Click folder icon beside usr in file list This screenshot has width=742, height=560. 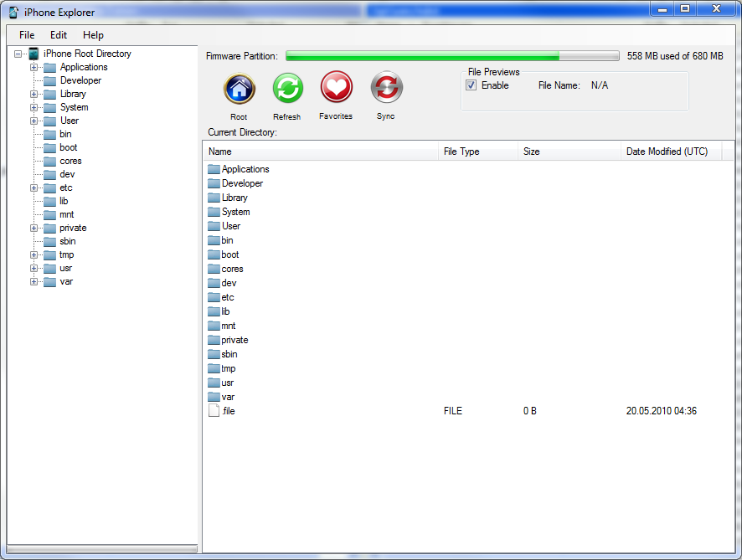click(214, 383)
